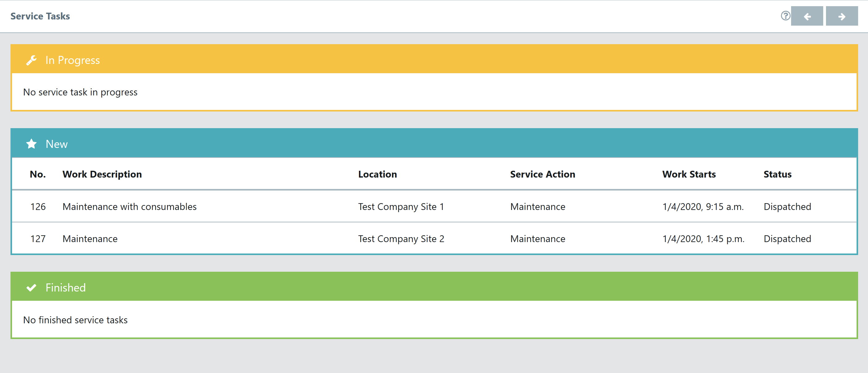Sort by Status column header
Screen dimensions: 868x373
tap(777, 174)
